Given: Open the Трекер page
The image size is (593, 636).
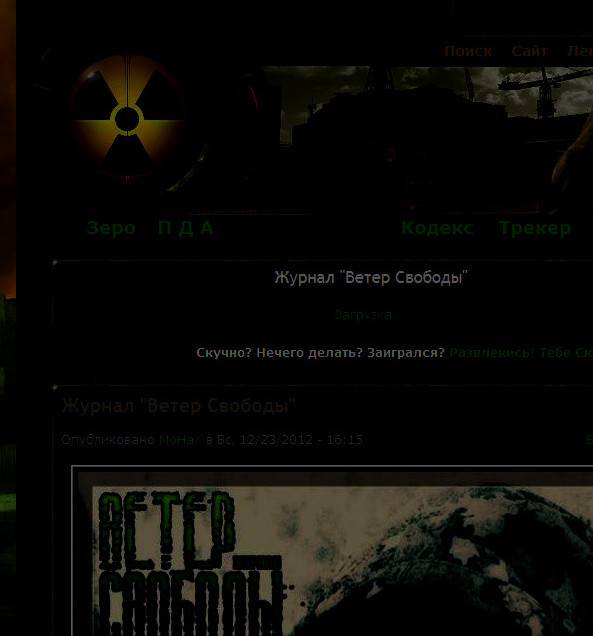Looking at the screenshot, I should point(534,228).
